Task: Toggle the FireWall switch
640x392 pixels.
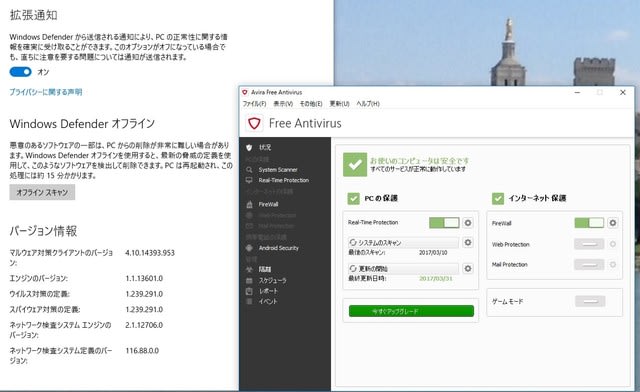Action: click(589, 223)
